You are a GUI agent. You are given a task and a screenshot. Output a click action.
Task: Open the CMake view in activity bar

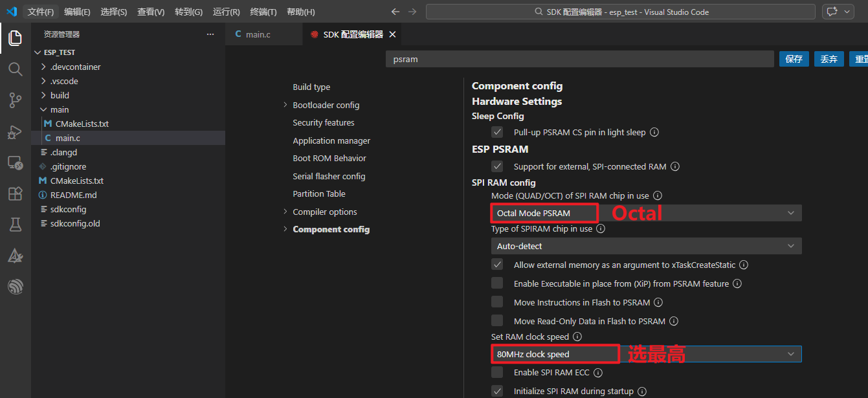(x=15, y=256)
